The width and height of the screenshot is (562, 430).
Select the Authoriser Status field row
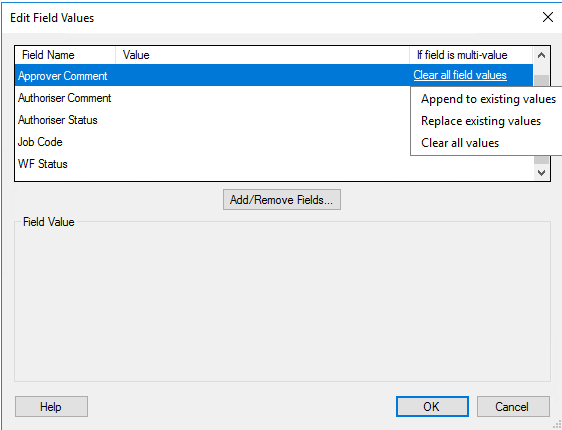[x=213, y=120]
